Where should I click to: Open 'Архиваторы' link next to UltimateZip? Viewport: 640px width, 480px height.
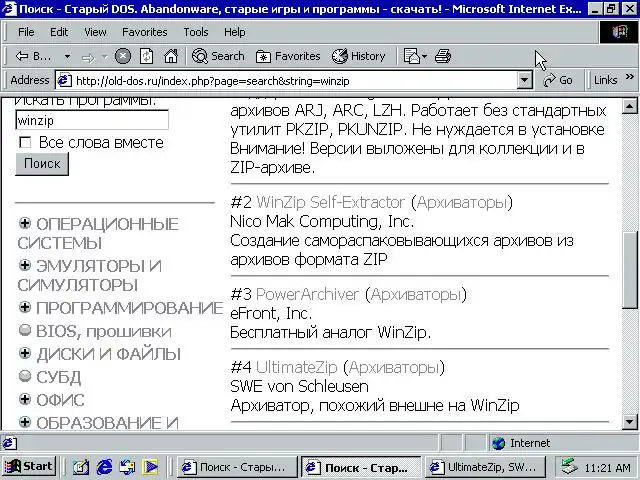pos(394,368)
